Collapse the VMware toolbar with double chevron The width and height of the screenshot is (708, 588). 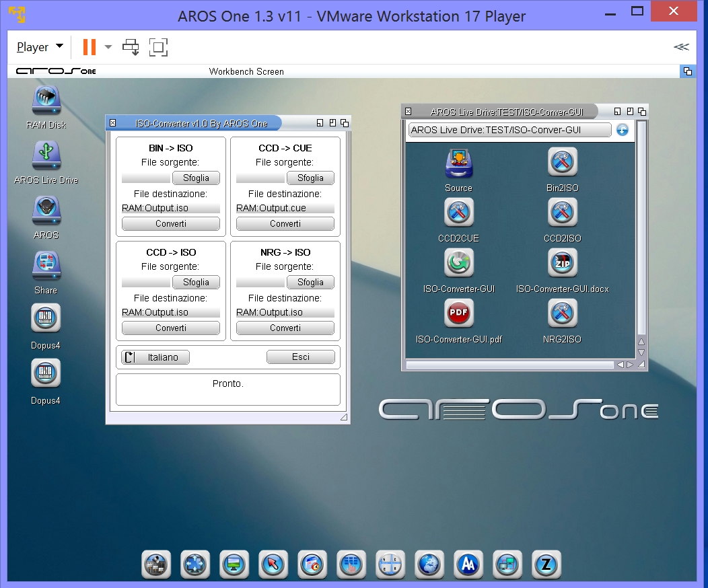(681, 47)
